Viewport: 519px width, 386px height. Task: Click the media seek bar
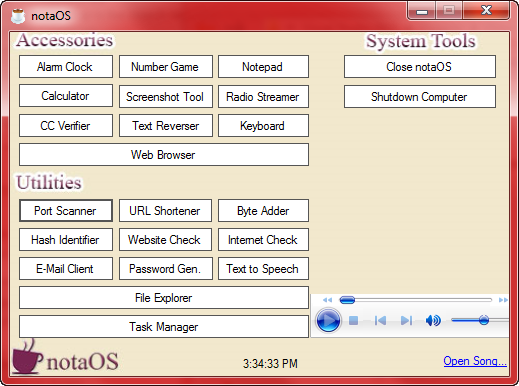pyautogui.click(x=416, y=300)
